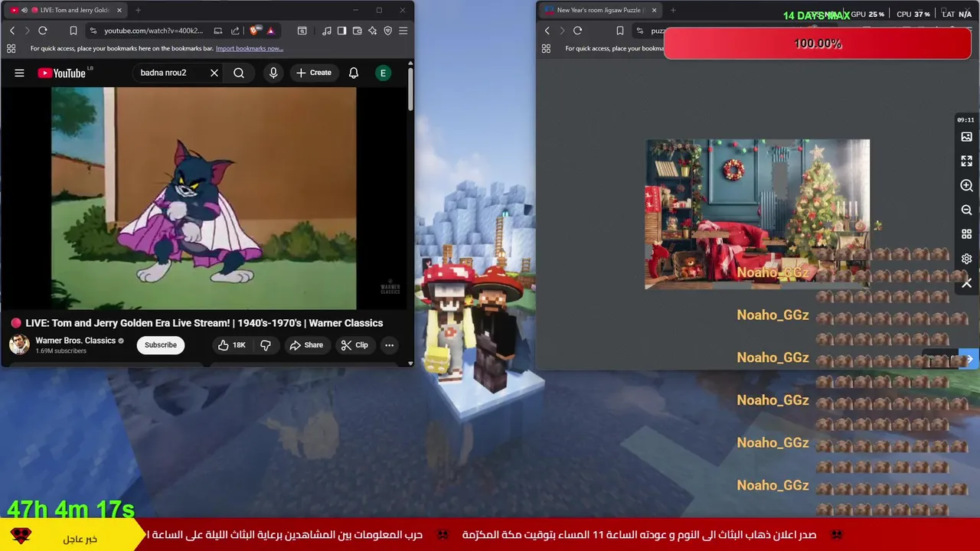The height and width of the screenshot is (551, 980).
Task: Zoom in on the jigsaw puzzle
Action: pos(966,186)
